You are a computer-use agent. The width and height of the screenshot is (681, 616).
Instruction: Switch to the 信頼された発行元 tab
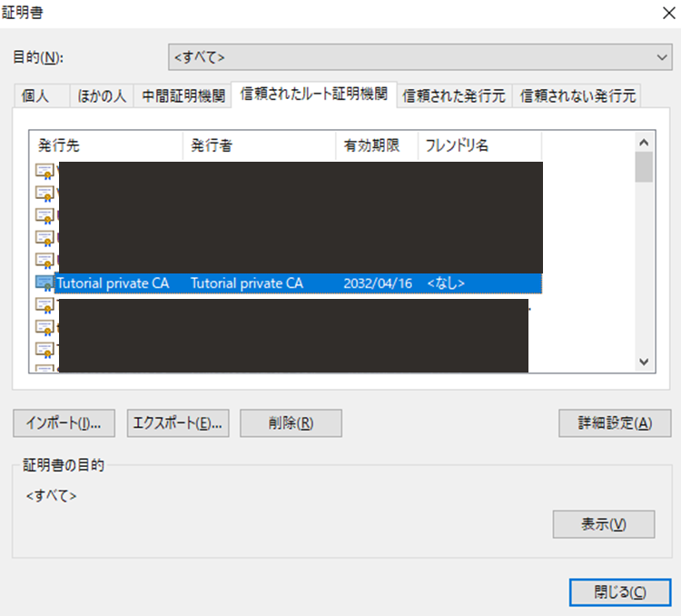coord(453,95)
